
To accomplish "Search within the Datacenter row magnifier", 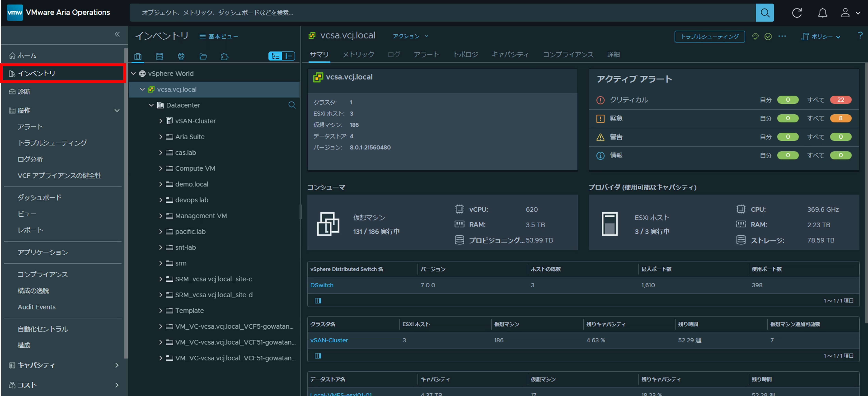I will point(292,105).
